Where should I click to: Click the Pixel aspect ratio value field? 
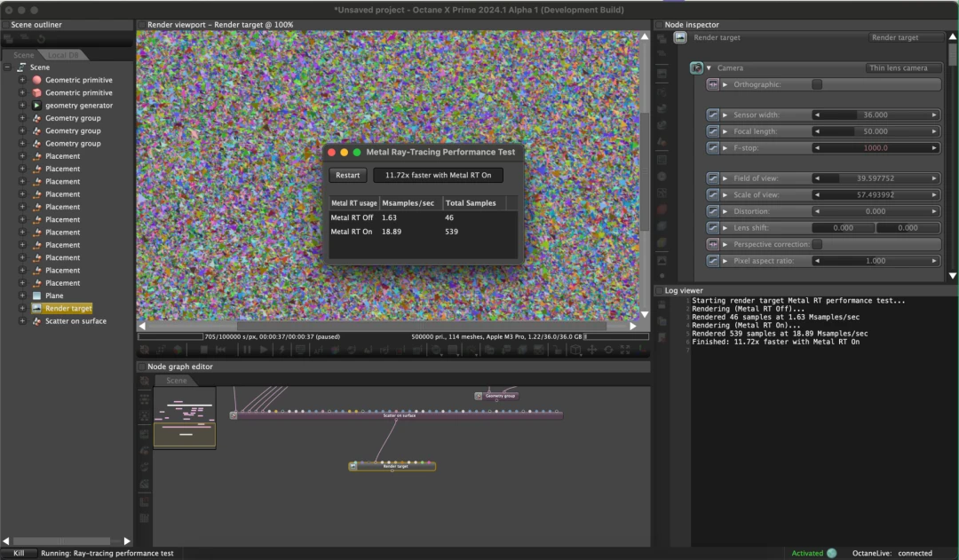tap(875, 261)
